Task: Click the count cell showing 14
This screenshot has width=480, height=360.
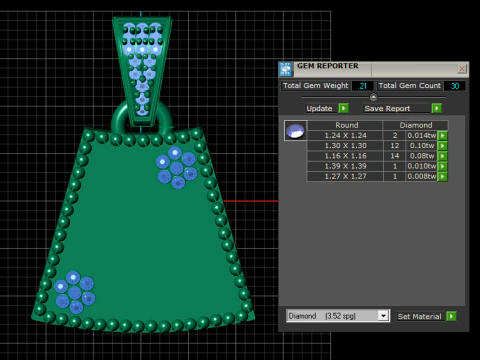Action: [395, 156]
